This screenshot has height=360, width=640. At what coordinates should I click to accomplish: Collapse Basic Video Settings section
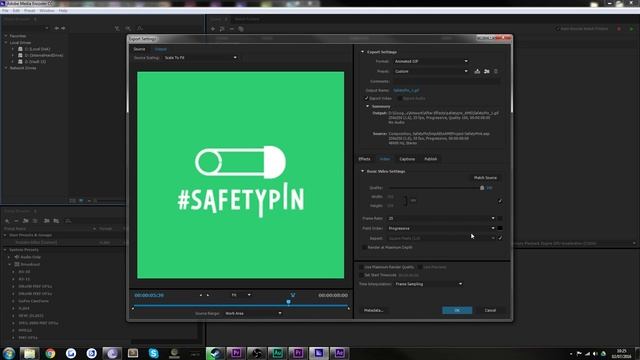[x=362, y=171]
